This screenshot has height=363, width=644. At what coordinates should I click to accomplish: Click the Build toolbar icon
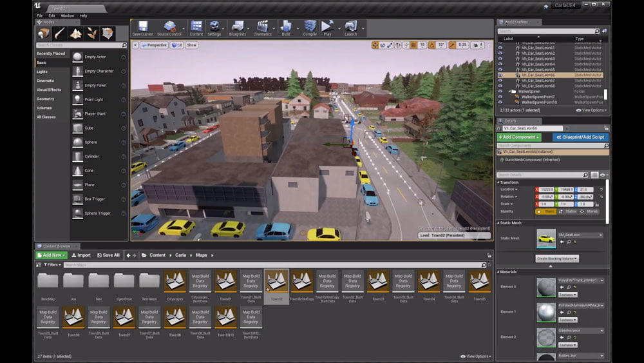286,27
